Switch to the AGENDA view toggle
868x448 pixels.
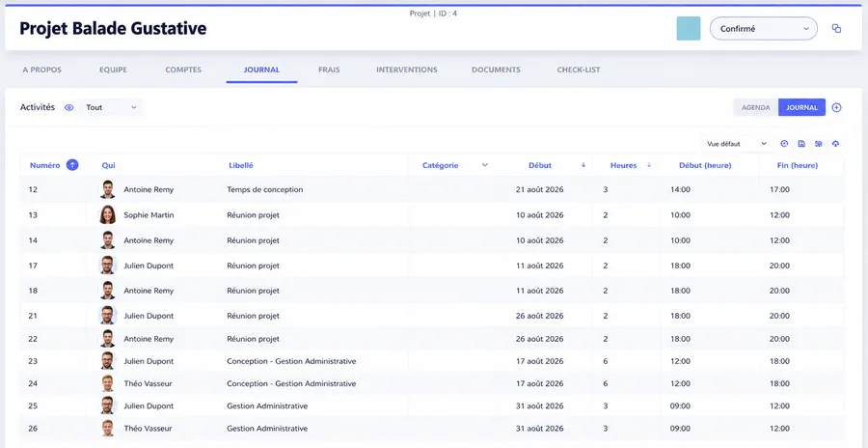755,107
